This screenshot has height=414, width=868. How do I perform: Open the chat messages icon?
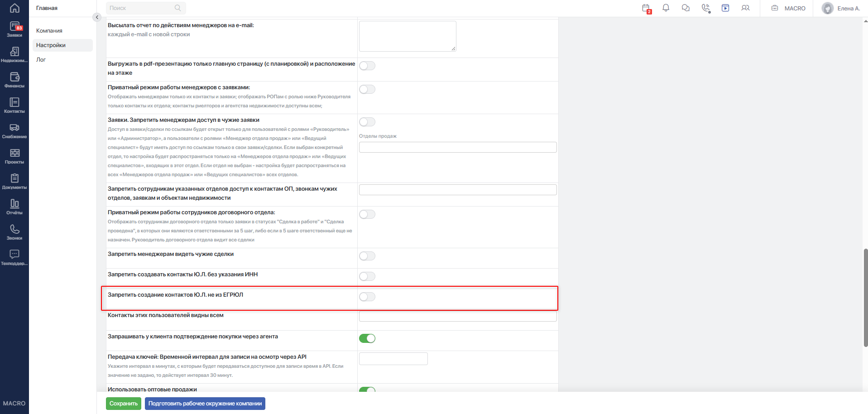pyautogui.click(x=686, y=8)
